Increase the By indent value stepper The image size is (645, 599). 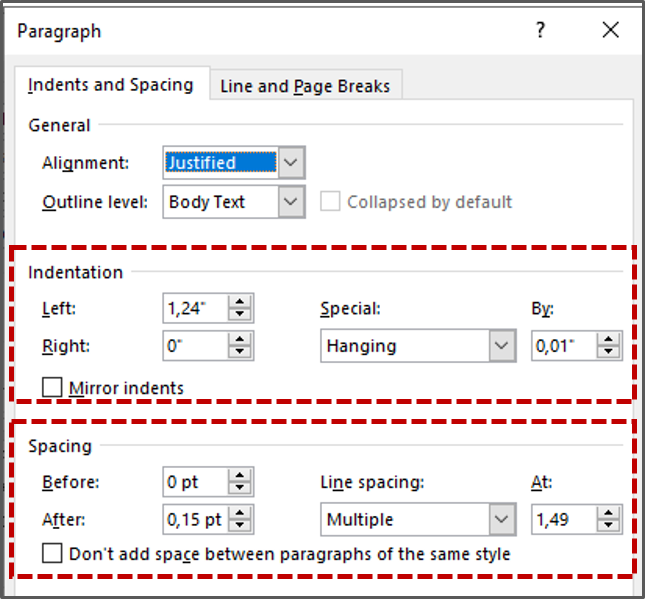pos(608,341)
